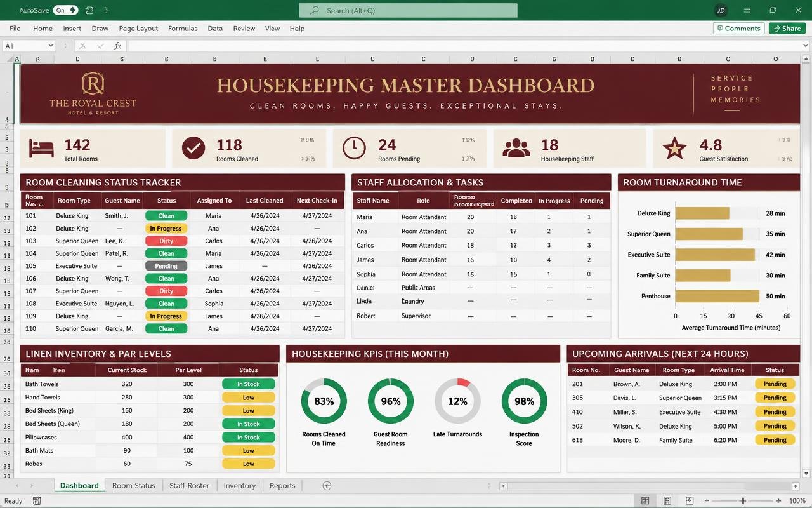Switch to the Formulas tab
812x508 pixels.
coord(183,29)
